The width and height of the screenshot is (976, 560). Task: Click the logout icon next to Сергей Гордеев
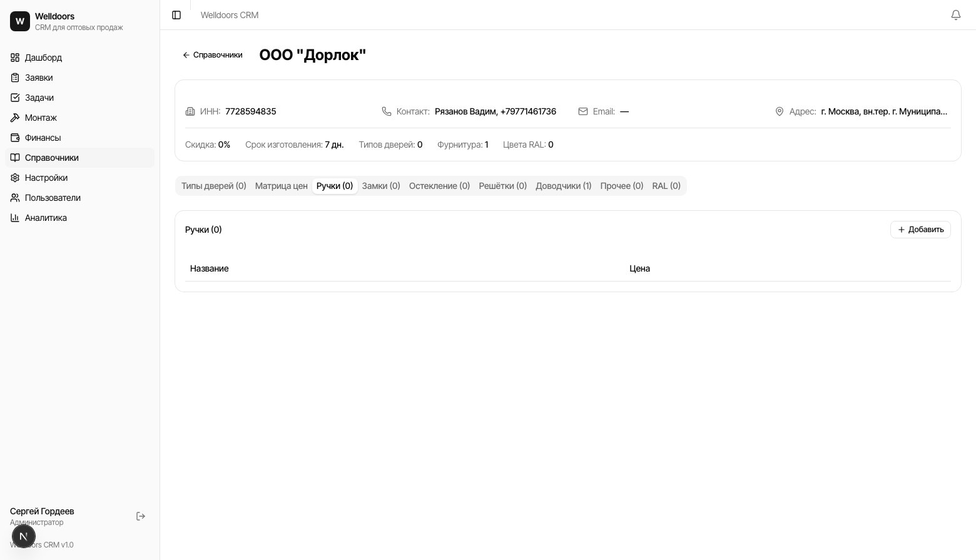point(141,516)
